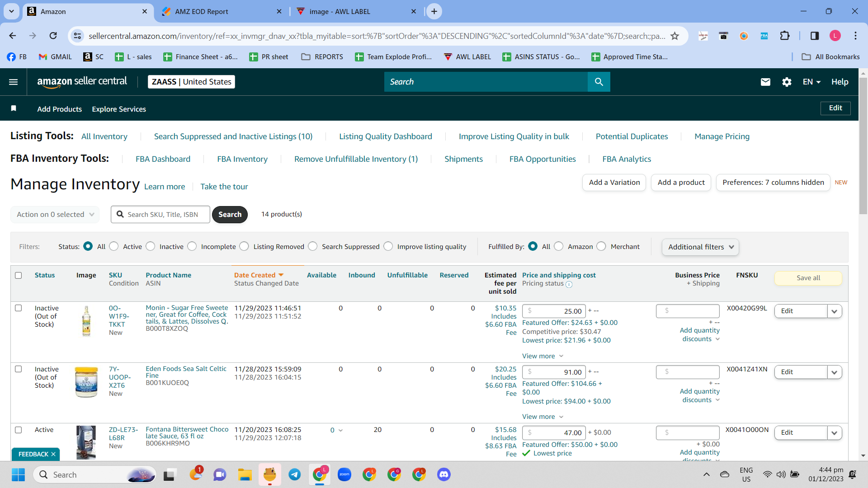The width and height of the screenshot is (868, 488).
Task: Open the Edit dropdown arrow for Fontana row
Action: click(x=834, y=432)
